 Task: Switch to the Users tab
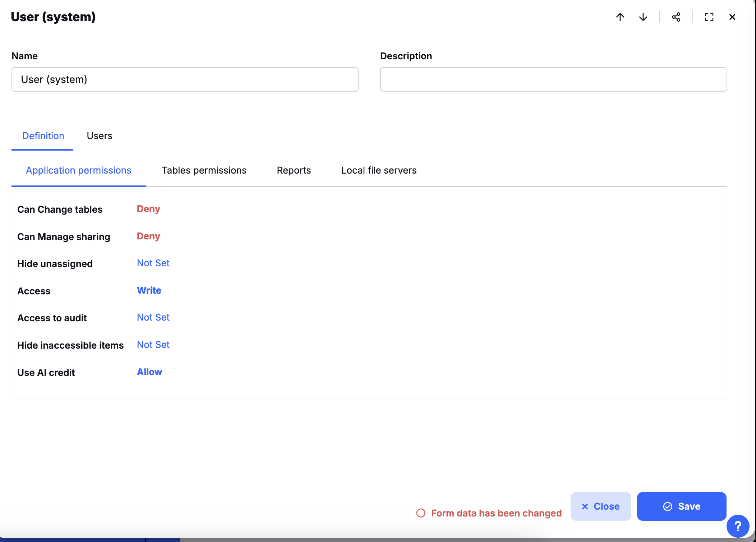pyautogui.click(x=100, y=136)
